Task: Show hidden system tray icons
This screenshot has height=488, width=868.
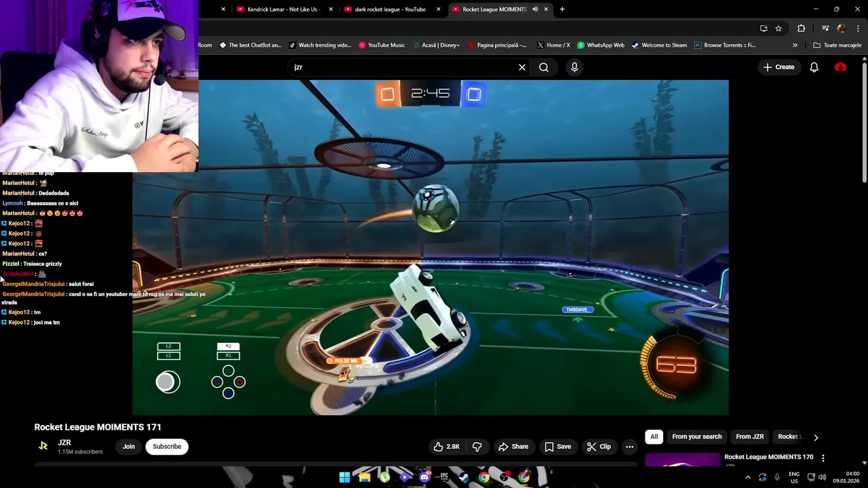Action: click(748, 477)
